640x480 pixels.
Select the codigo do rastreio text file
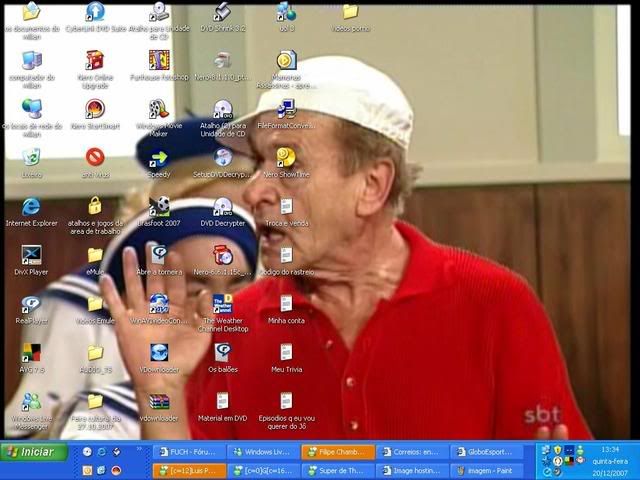286,255
